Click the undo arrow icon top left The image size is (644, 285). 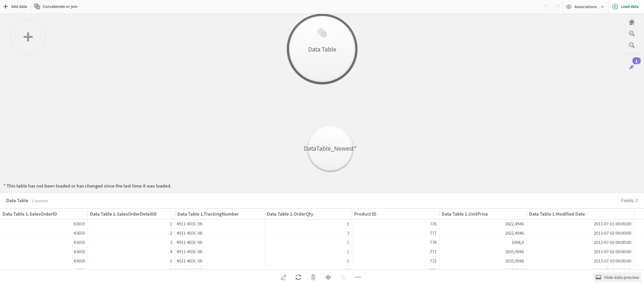point(546,6)
